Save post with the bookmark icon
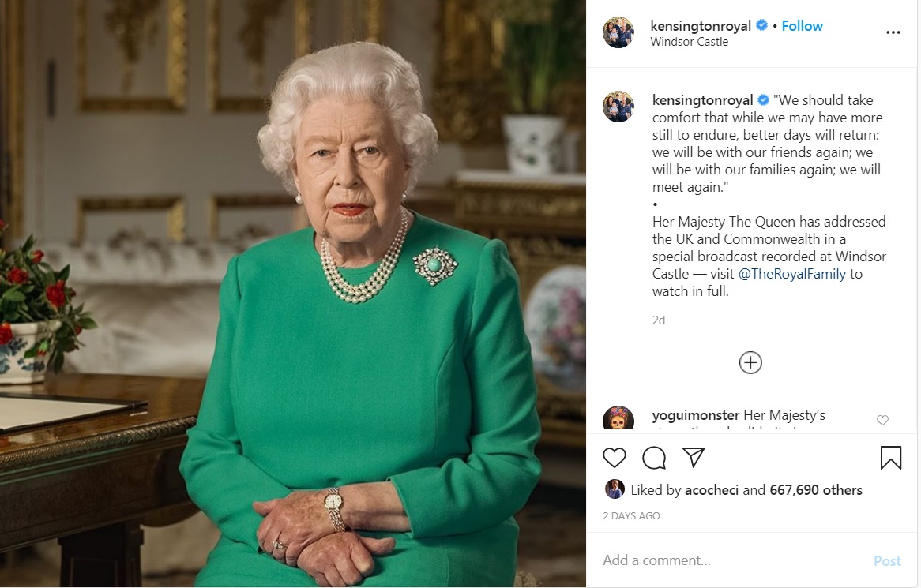This screenshot has height=588, width=921. coord(890,458)
